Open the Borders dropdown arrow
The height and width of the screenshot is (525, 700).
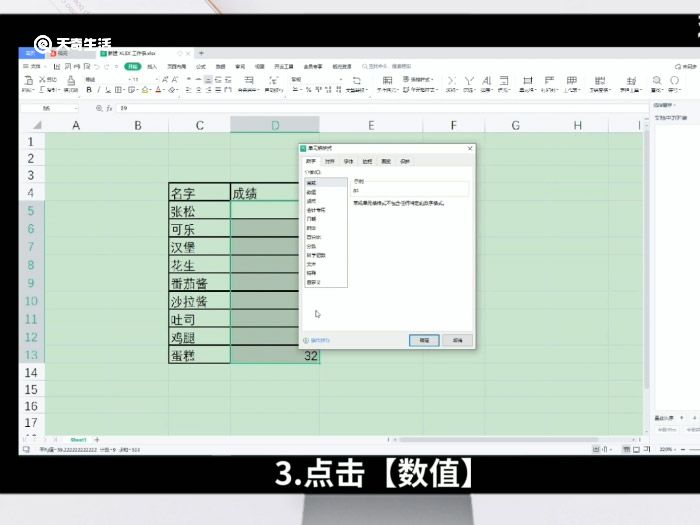point(123,90)
